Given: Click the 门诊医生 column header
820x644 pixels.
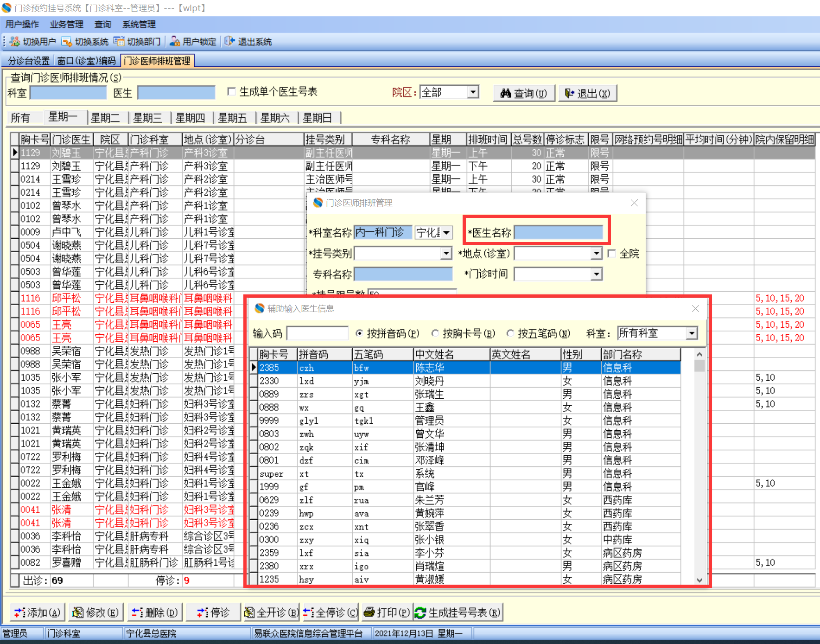Looking at the screenshot, I should pyautogui.click(x=72, y=140).
